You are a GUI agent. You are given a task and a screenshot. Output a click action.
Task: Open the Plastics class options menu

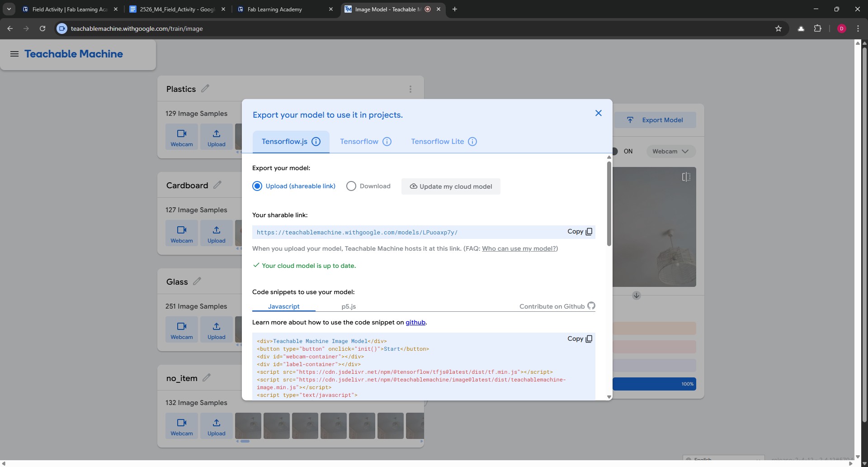point(410,89)
